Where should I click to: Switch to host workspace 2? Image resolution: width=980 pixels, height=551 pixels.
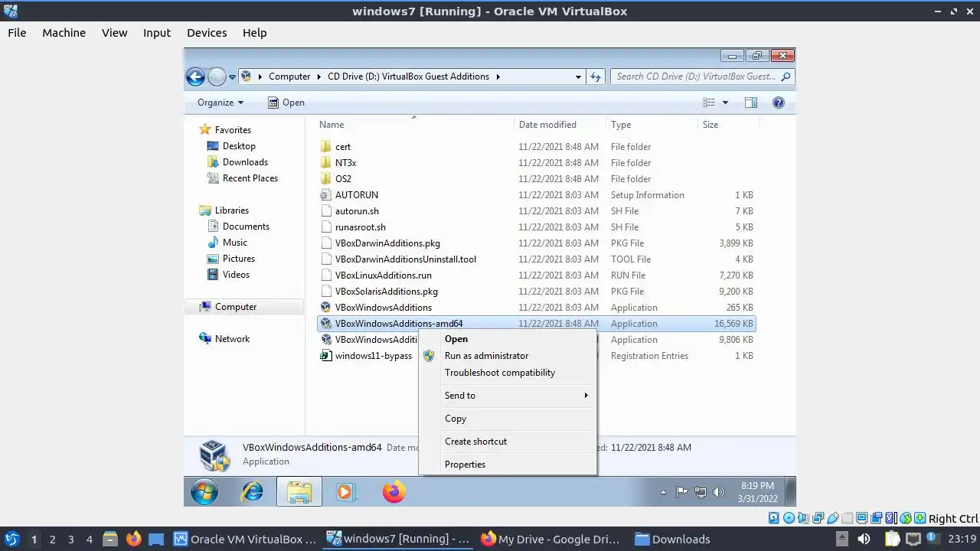[x=52, y=539]
